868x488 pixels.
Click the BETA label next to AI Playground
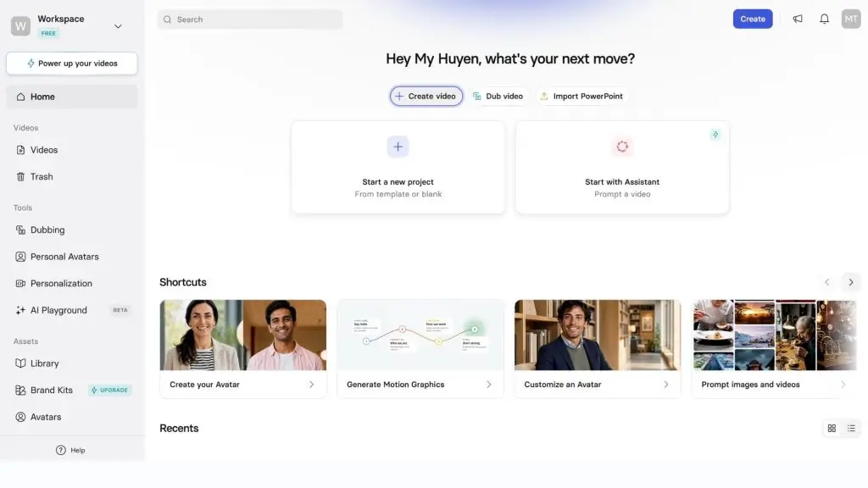tap(120, 310)
